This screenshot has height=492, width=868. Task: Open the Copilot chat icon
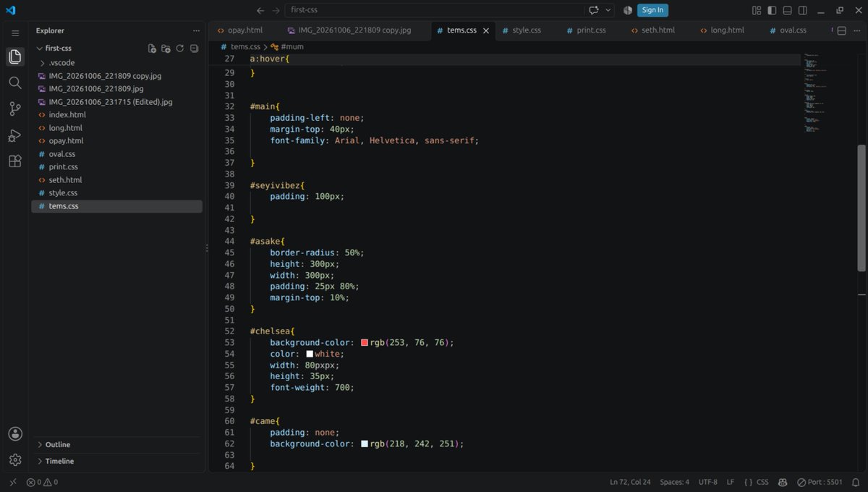(x=594, y=10)
